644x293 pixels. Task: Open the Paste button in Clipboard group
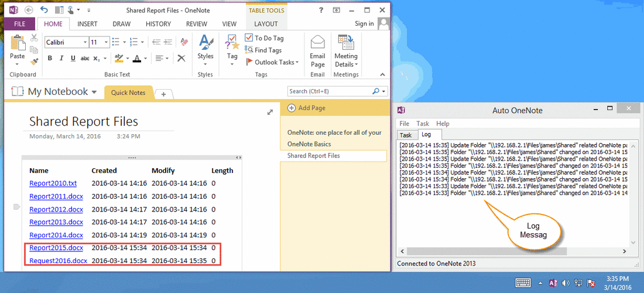(17, 51)
